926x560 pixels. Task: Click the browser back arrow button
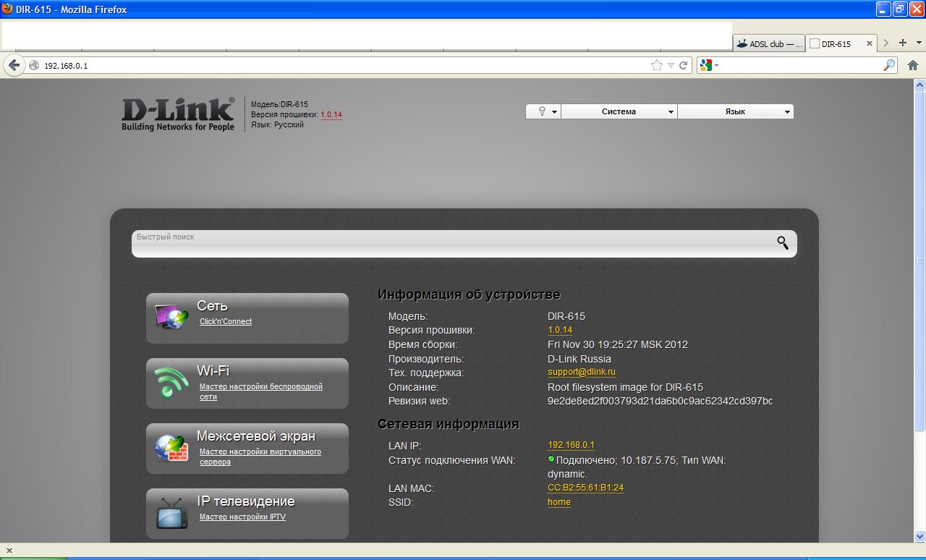[x=14, y=65]
